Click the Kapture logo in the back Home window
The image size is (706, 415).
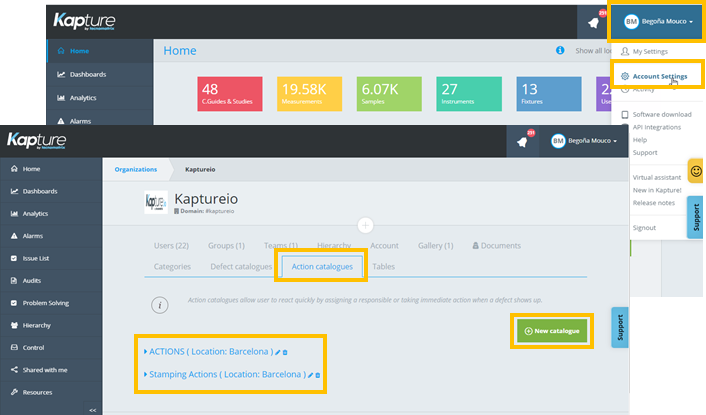84,21
